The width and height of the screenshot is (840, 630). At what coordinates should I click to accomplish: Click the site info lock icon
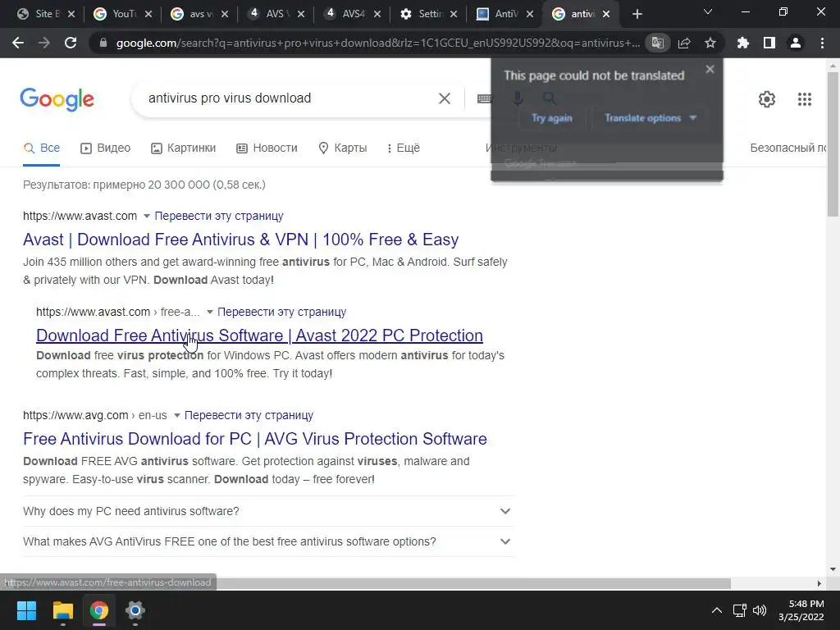pyautogui.click(x=103, y=43)
